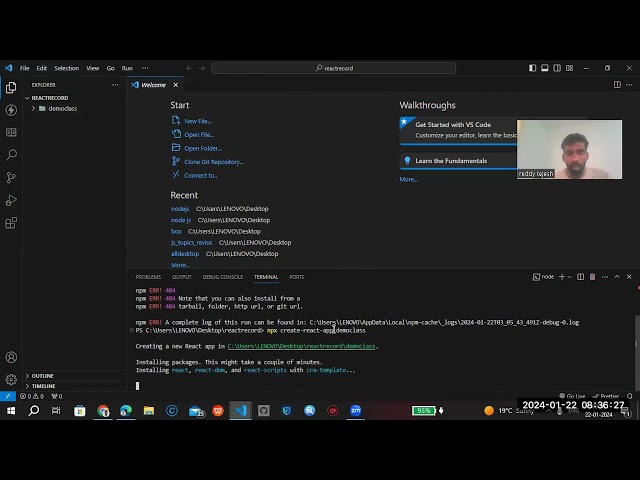Kill terminal with trash icon
Image resolution: width=640 pixels, height=480 pixels.
pos(593,277)
